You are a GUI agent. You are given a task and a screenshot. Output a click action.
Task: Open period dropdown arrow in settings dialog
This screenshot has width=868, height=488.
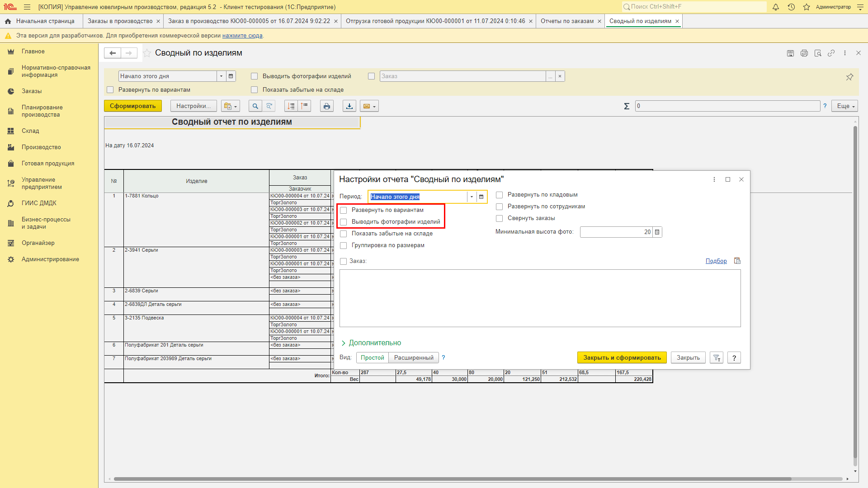tap(472, 197)
